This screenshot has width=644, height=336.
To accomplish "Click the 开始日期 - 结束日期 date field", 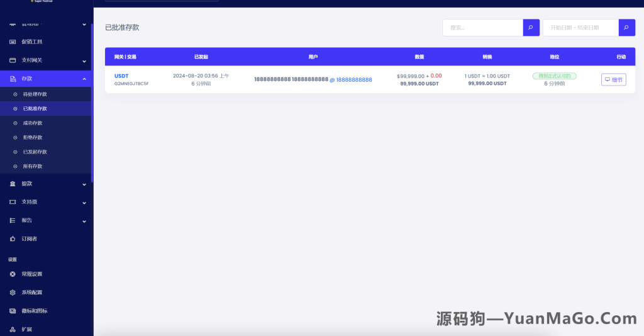I will [580, 28].
